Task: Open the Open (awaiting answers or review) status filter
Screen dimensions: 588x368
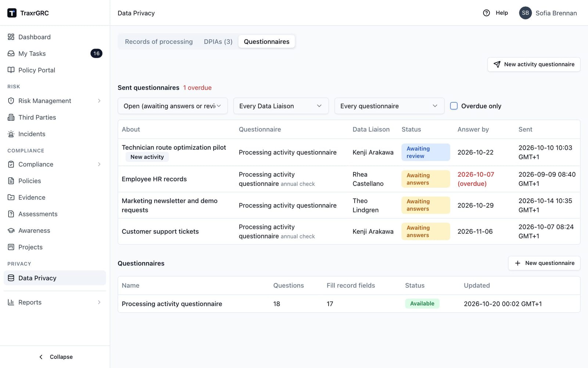Action: point(173,106)
